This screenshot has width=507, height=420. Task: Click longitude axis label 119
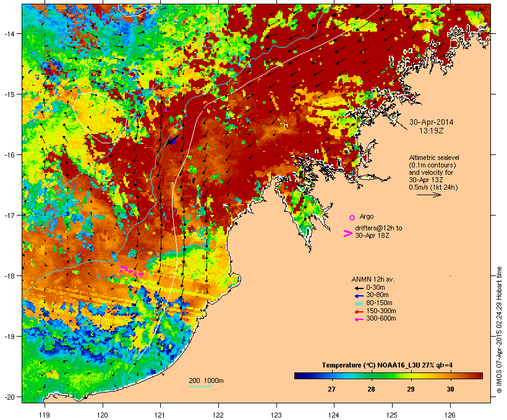pyautogui.click(x=45, y=415)
